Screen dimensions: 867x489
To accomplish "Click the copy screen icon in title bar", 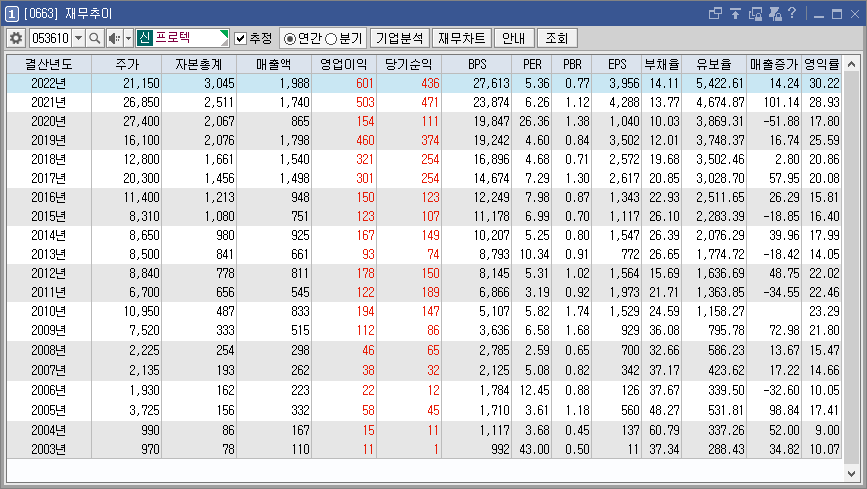I will tap(755, 13).
